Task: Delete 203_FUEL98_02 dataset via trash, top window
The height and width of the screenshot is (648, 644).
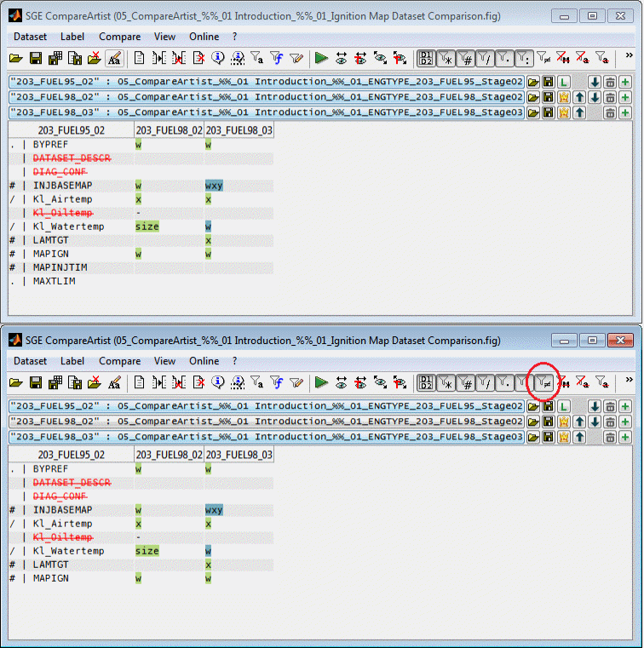Action: (x=610, y=98)
